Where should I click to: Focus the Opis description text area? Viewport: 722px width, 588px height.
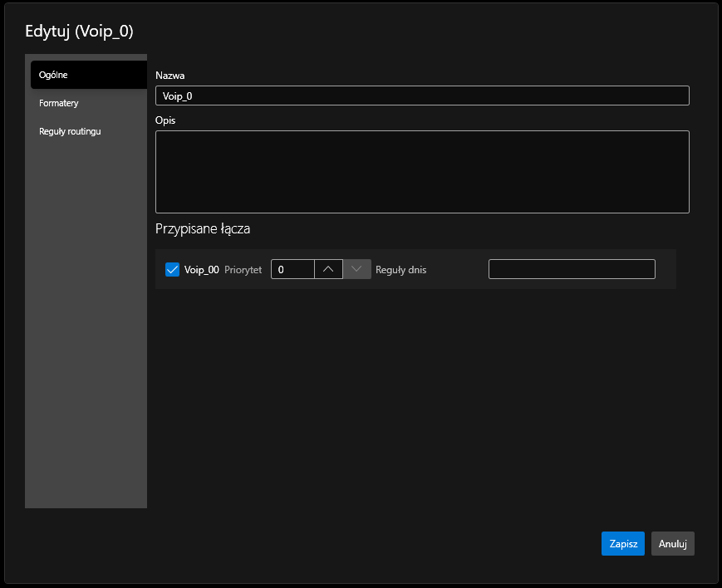point(422,171)
